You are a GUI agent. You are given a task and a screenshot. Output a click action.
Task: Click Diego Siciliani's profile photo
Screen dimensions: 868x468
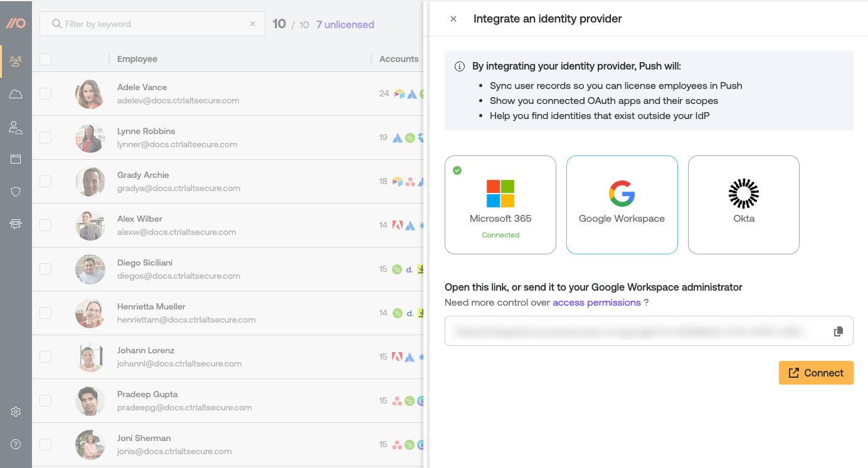(x=90, y=269)
